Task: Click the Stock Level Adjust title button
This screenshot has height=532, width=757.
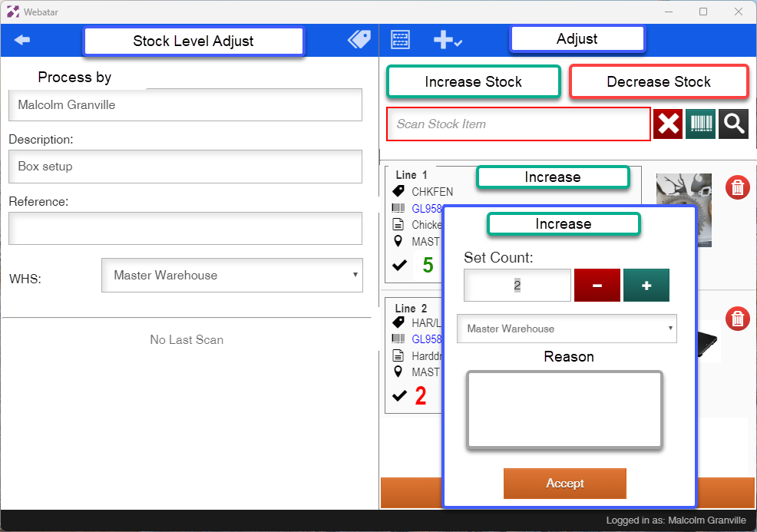Action: [193, 41]
